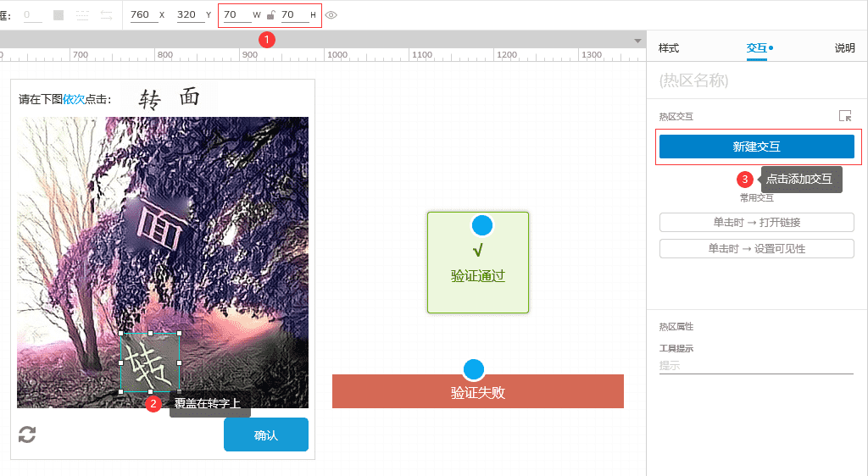
Task: Switch to the 交互 tab
Action: (x=757, y=48)
